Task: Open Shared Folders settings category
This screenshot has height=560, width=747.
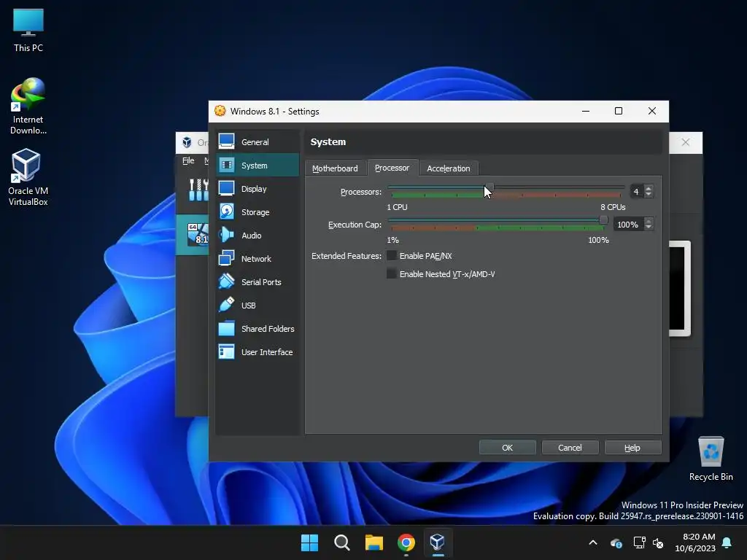Action: (x=258, y=329)
